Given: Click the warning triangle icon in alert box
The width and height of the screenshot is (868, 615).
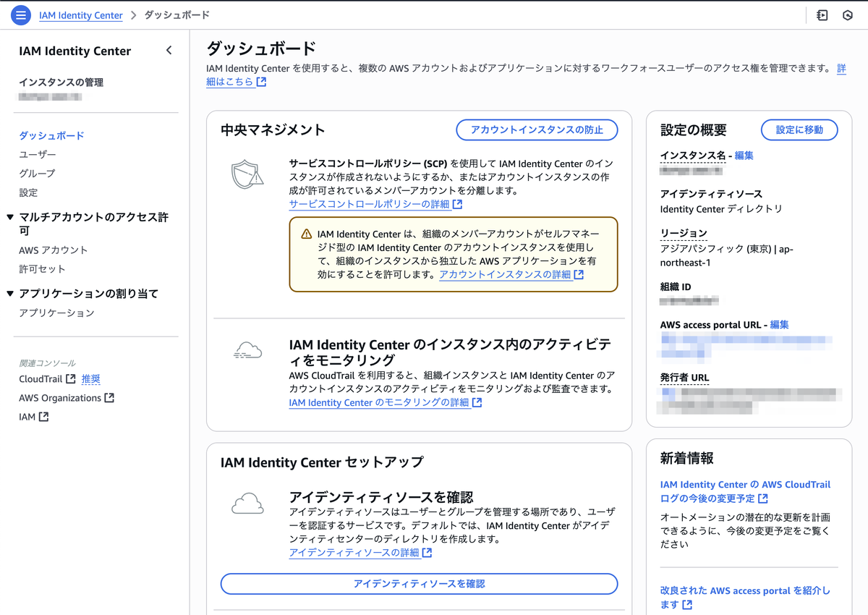Looking at the screenshot, I should (307, 234).
